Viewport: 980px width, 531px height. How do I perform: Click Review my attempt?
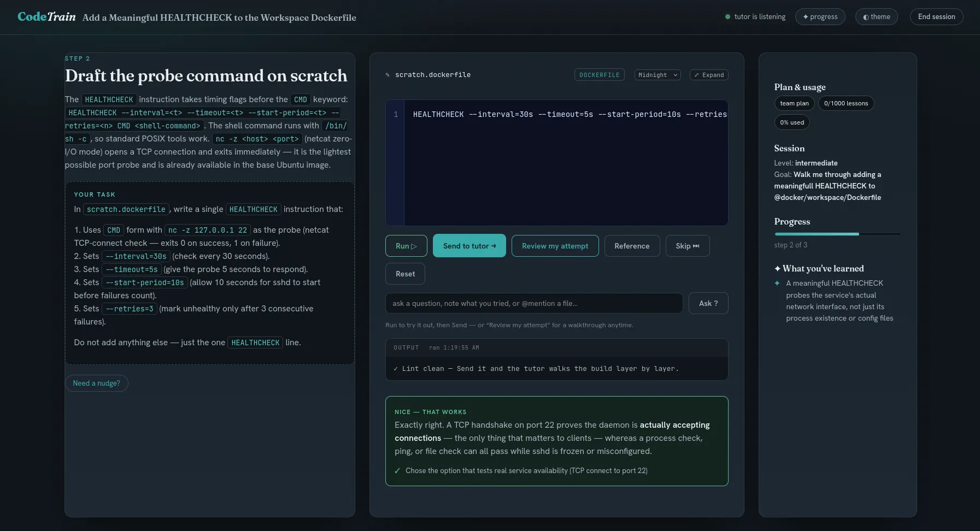555,246
